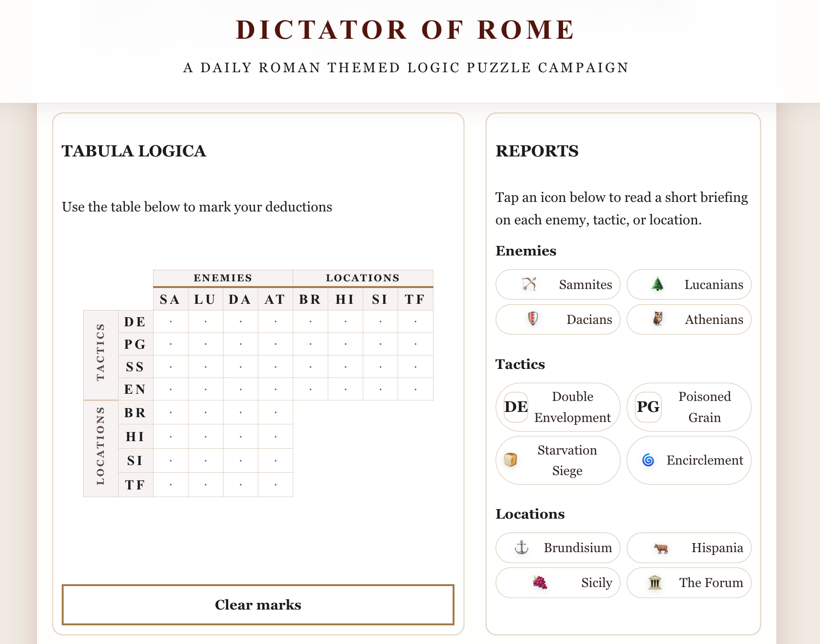820x644 pixels.
Task: Mark the BR row, DA column cell
Action: [x=241, y=412]
